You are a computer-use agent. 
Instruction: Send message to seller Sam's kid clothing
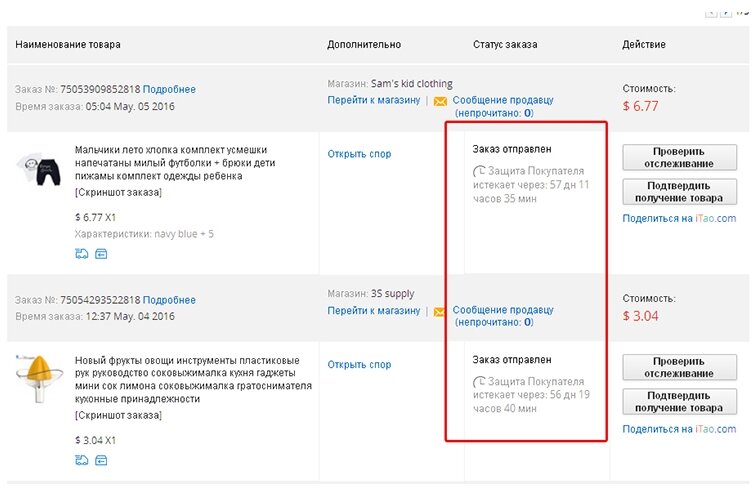pos(503,106)
